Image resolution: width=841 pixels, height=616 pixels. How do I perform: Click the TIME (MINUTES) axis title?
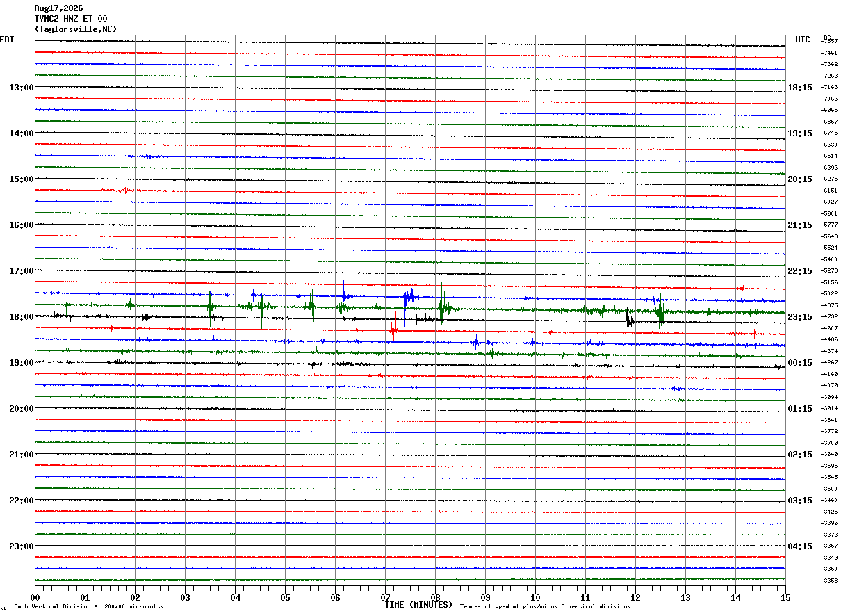418,605
